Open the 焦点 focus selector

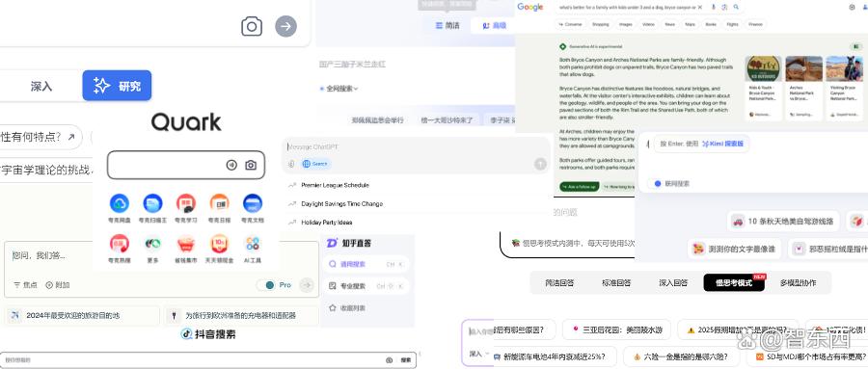(25, 285)
